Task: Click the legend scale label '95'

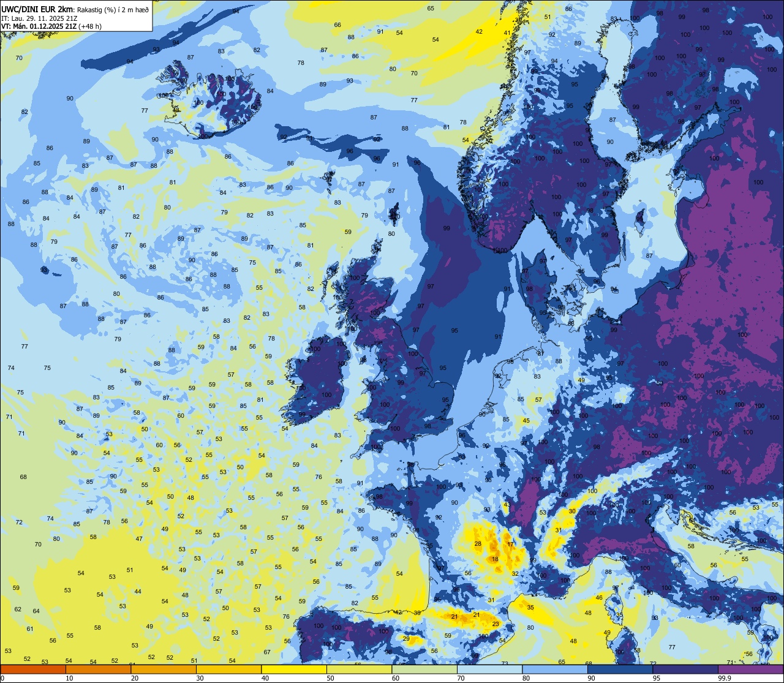Action: tap(657, 678)
